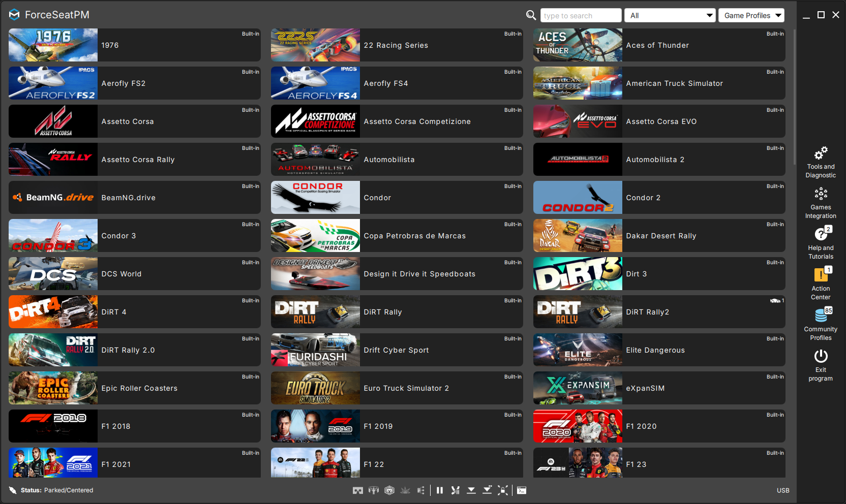Screen dimensions: 846x504
Task: Click the Automobilista 2 text
Action: (655, 160)
